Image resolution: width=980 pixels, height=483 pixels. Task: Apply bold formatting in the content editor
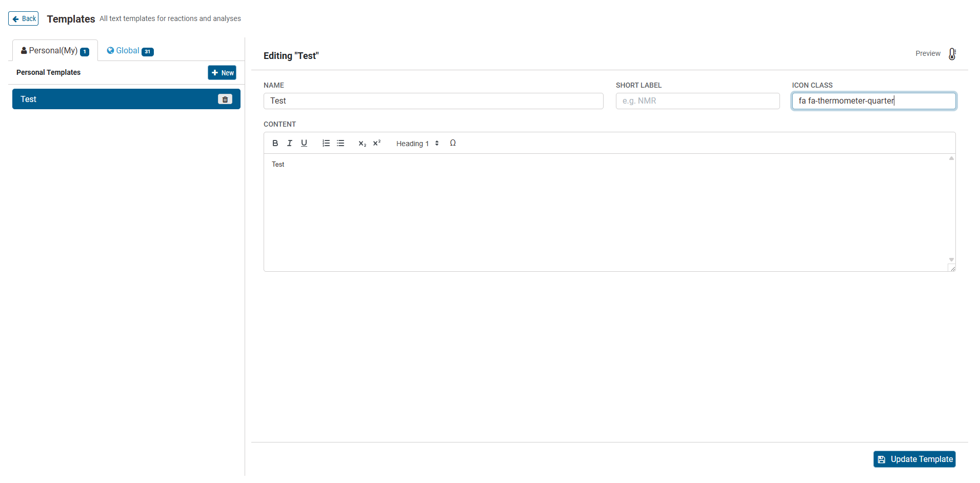(x=275, y=143)
